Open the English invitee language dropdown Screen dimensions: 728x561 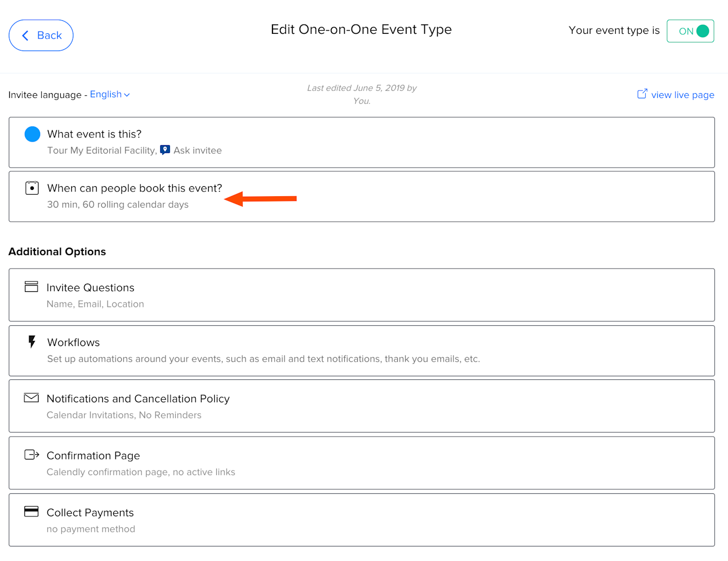click(110, 94)
